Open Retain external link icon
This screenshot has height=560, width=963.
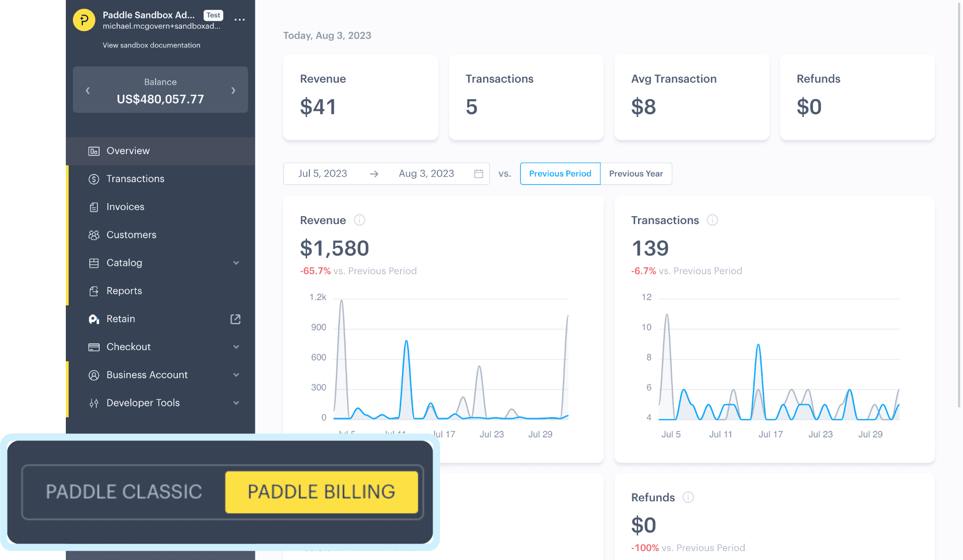236,319
